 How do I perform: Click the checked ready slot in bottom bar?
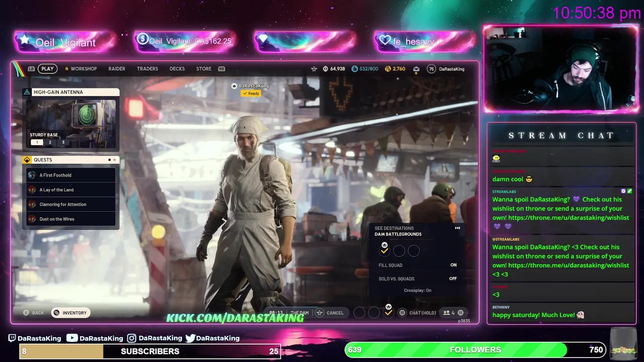pyautogui.click(x=388, y=313)
